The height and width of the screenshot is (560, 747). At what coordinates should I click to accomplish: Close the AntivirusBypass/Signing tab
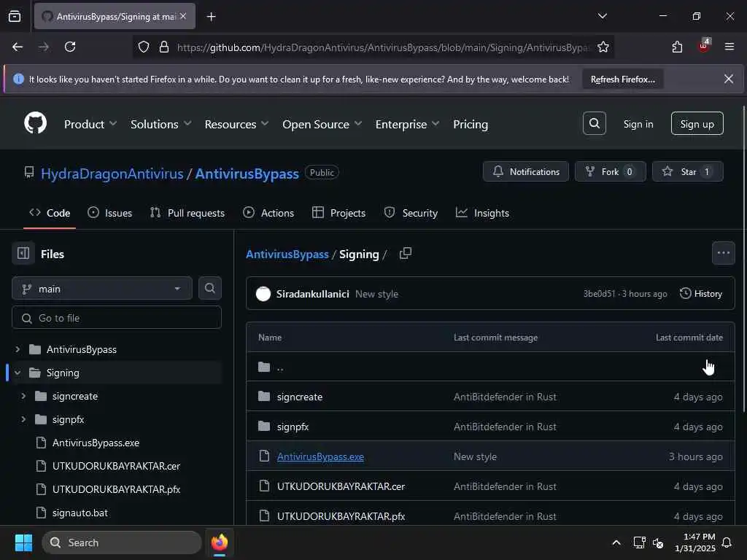(183, 16)
